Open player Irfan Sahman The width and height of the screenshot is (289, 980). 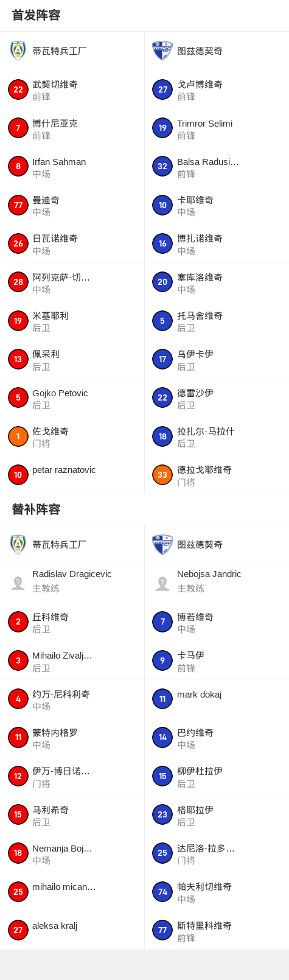coord(72,167)
